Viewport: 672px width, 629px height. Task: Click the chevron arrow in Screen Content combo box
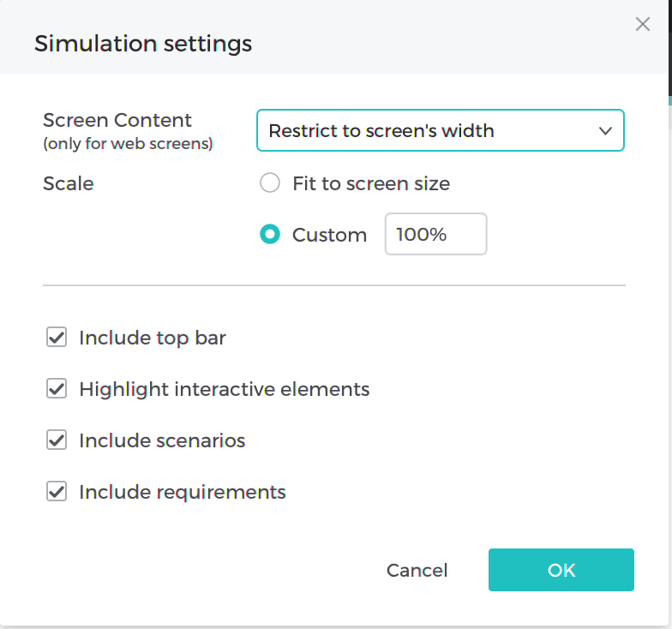605,131
